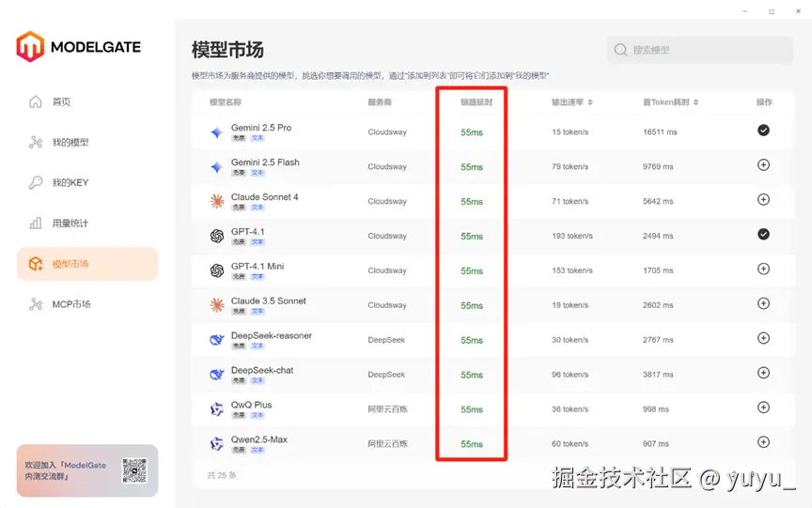Click the 服务商 column header
812x508 pixels.
[x=380, y=102]
